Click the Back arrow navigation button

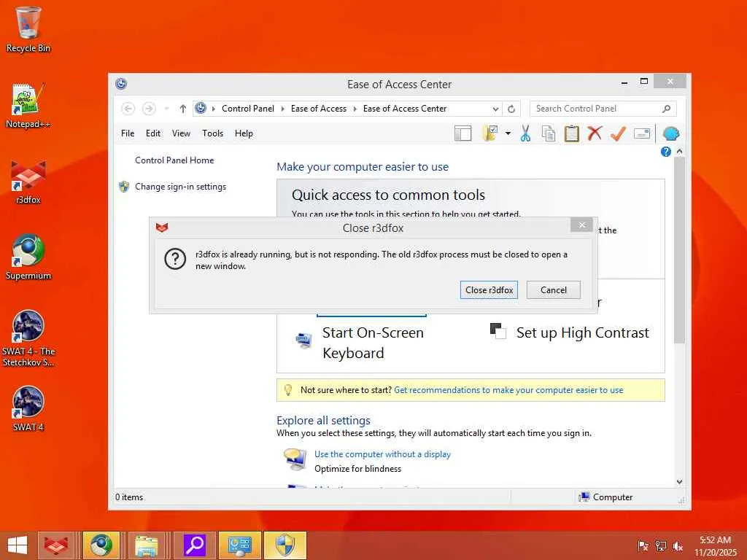point(128,109)
